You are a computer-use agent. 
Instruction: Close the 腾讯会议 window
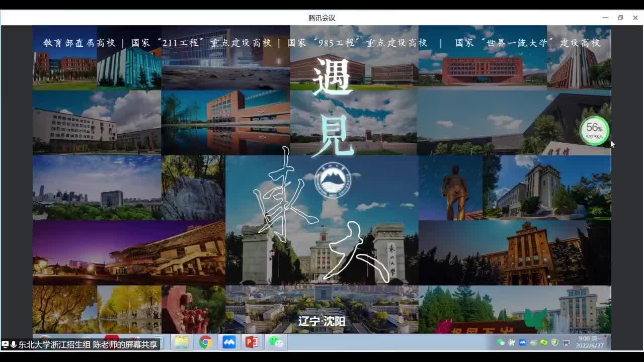coord(635,18)
